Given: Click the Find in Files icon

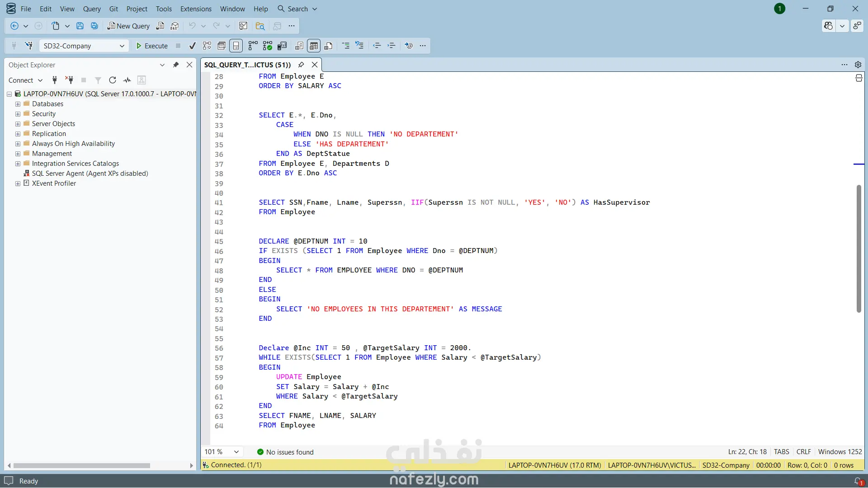Looking at the screenshot, I should (260, 26).
